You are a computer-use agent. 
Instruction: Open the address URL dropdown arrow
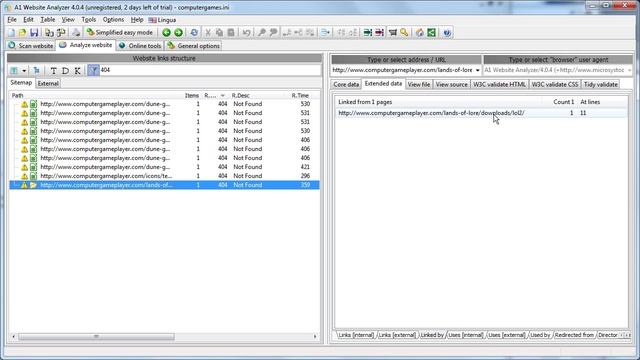478,70
